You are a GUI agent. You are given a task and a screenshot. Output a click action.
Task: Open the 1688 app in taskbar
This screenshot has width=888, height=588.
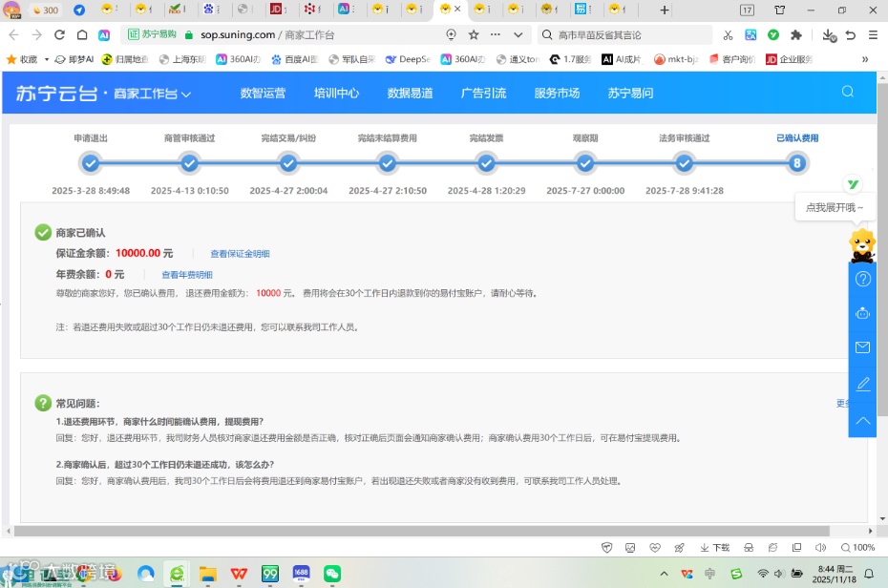tap(301, 574)
